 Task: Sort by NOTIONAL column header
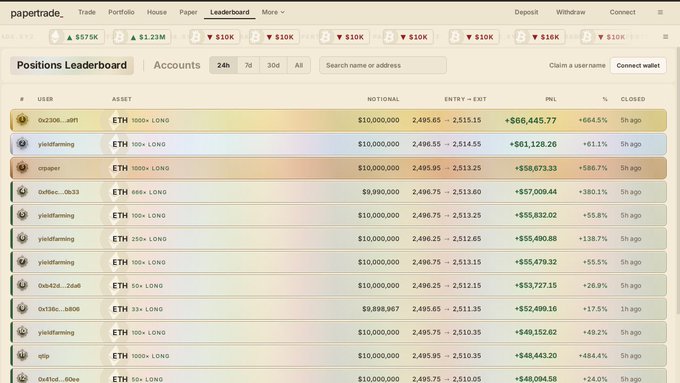tap(383, 99)
